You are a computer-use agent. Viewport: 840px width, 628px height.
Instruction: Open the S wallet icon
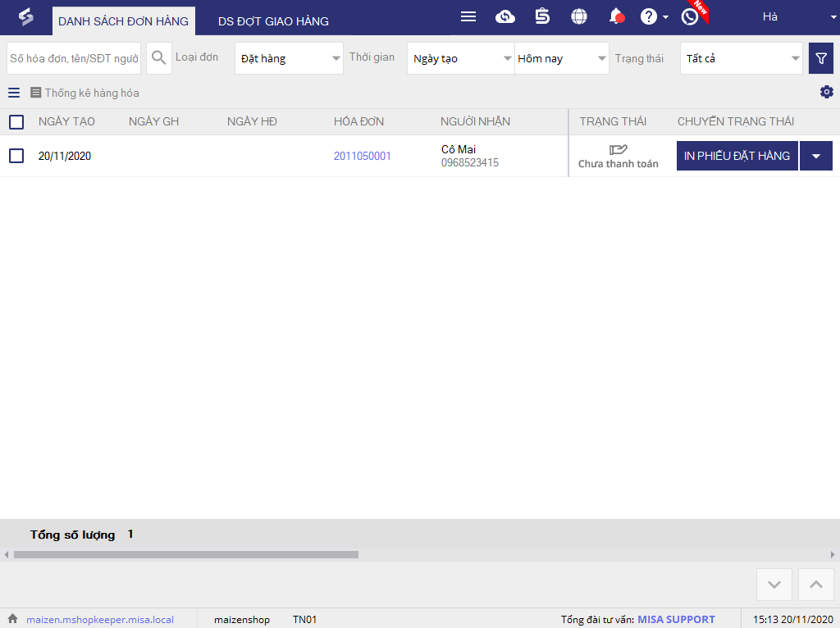[542, 16]
